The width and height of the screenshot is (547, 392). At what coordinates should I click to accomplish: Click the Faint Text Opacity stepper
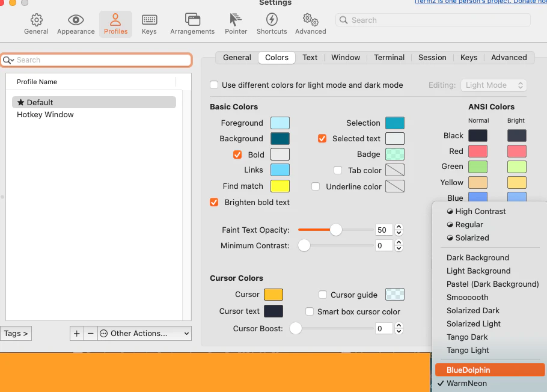tap(399, 230)
